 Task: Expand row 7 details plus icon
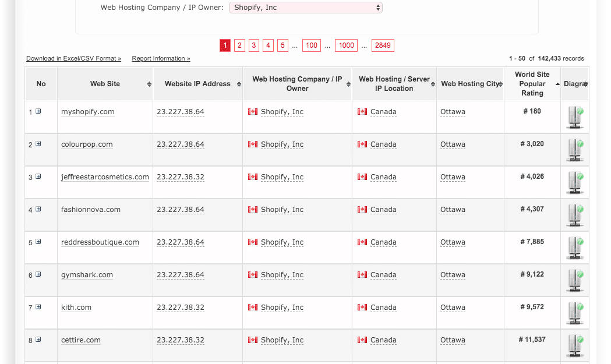(x=38, y=307)
